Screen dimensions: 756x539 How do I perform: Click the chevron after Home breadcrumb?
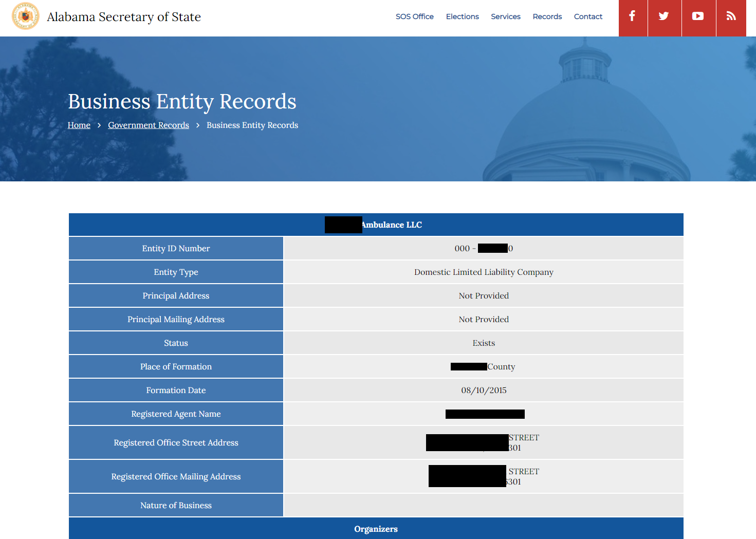(x=99, y=125)
